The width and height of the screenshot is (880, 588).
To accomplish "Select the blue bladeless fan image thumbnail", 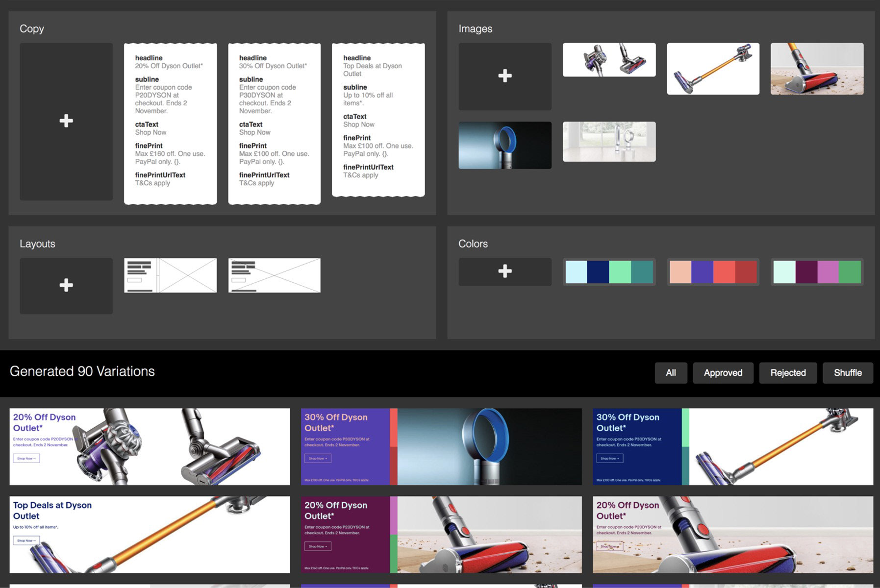I will (505, 145).
